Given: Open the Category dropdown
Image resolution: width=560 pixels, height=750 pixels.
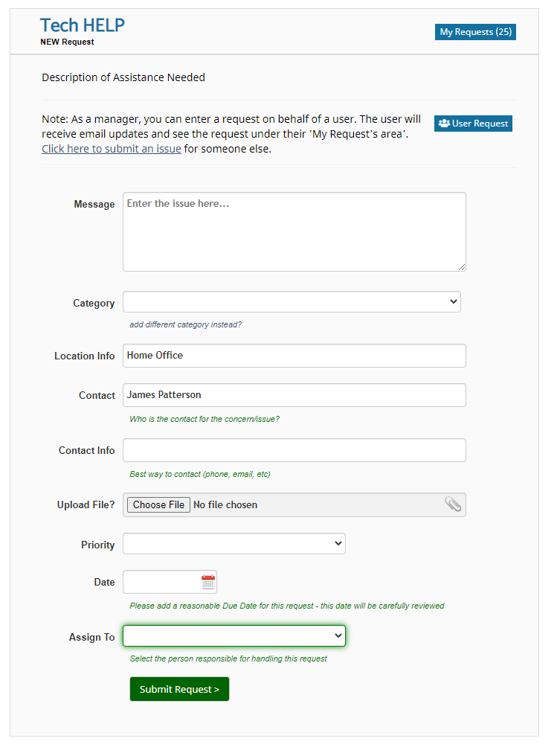Looking at the screenshot, I should [292, 302].
